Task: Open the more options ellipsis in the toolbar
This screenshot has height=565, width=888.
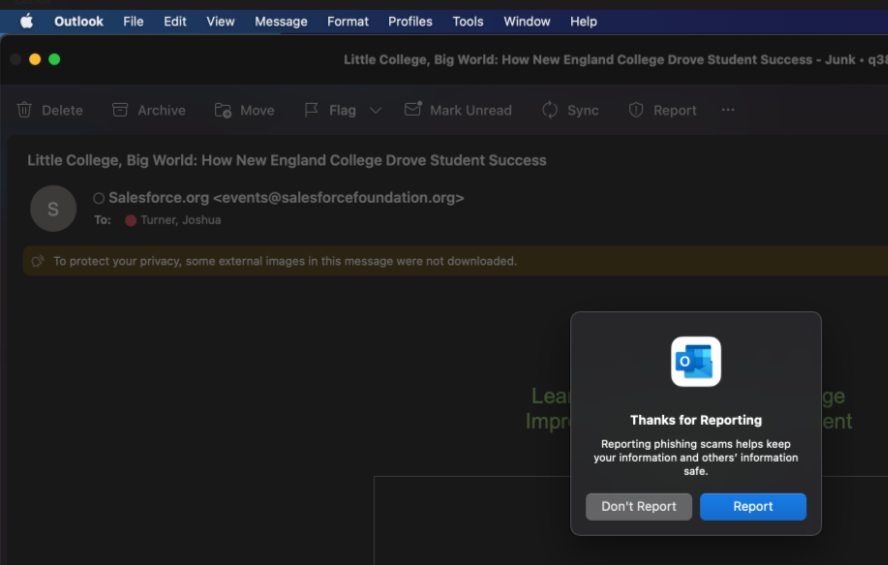Action: [x=728, y=110]
